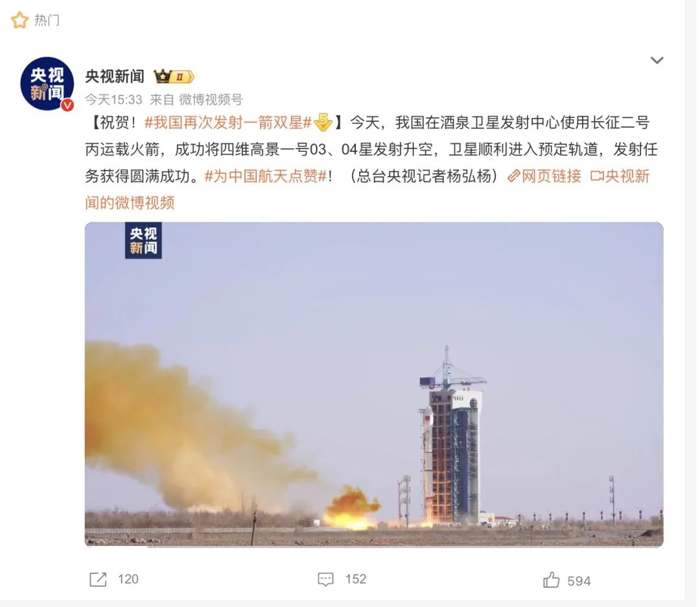
Task: Open hashtag #为中国航天点赞#
Action: (266, 176)
